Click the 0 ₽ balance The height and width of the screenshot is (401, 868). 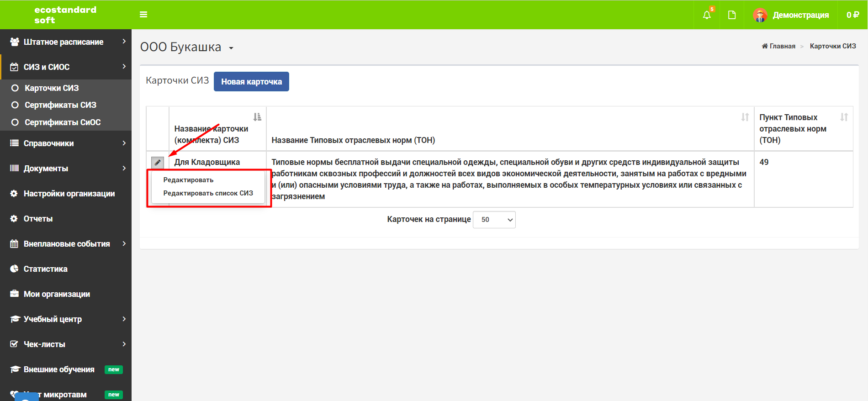coord(852,15)
